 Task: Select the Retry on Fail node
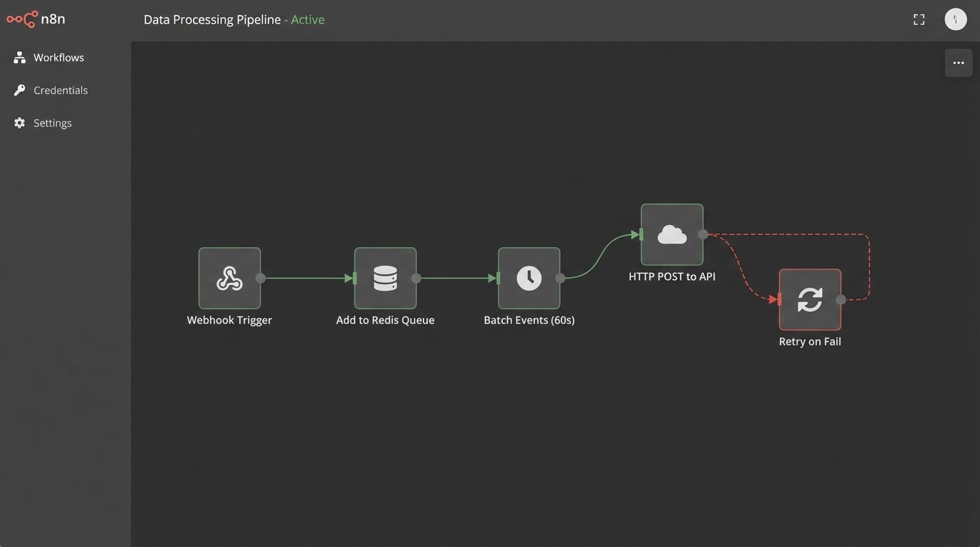coord(810,300)
